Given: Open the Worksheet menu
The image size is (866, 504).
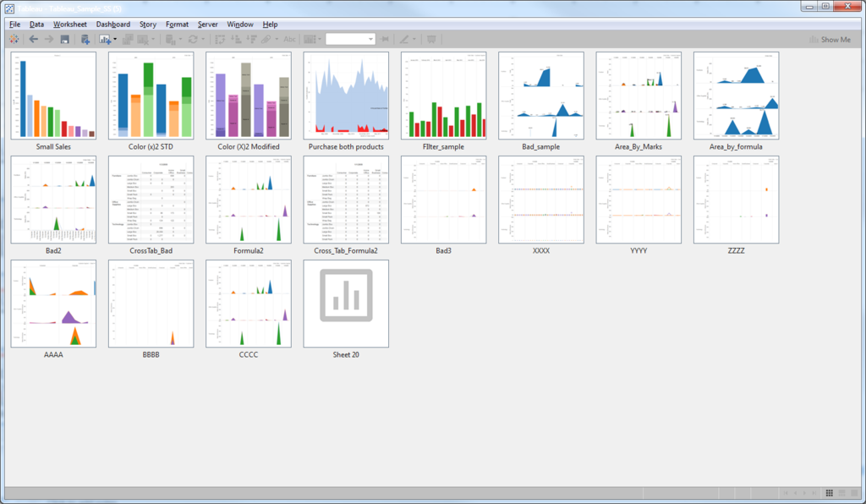Looking at the screenshot, I should tap(69, 25).
